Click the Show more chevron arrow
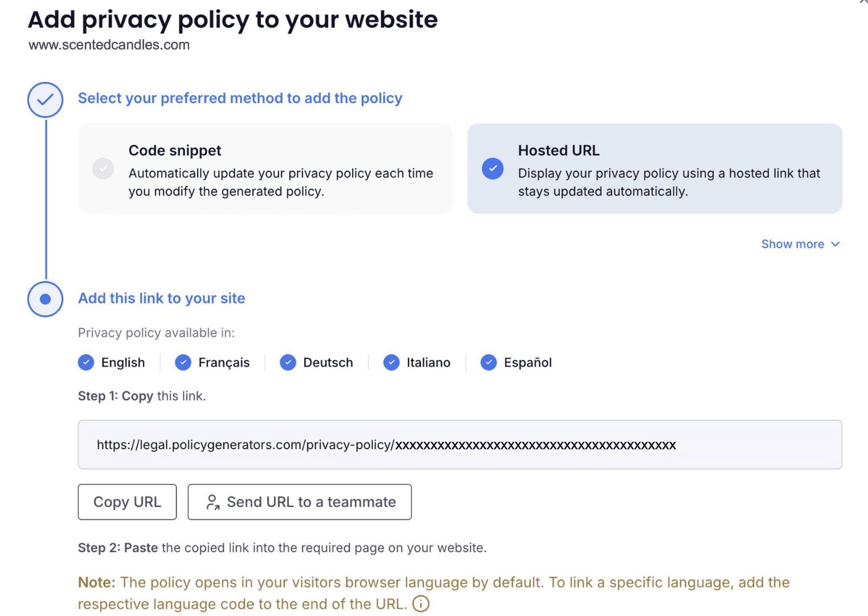This screenshot has height=616, width=868. click(x=836, y=244)
